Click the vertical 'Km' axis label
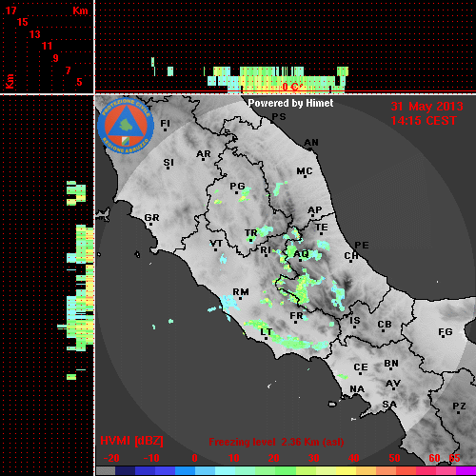 [x=10, y=81]
